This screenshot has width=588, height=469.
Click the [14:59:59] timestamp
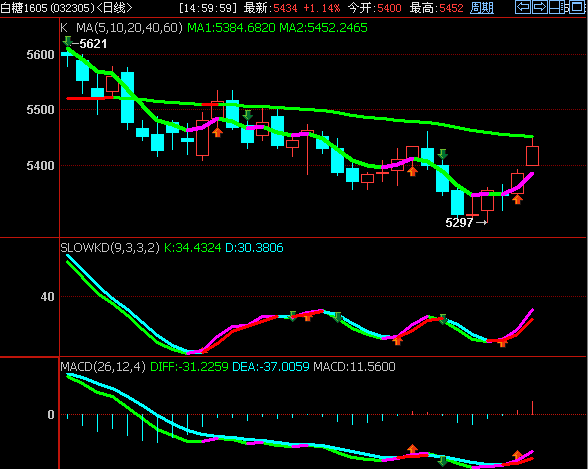(208, 8)
